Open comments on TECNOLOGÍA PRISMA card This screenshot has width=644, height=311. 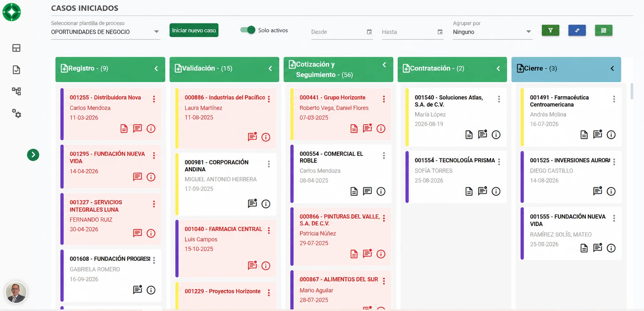(x=483, y=191)
